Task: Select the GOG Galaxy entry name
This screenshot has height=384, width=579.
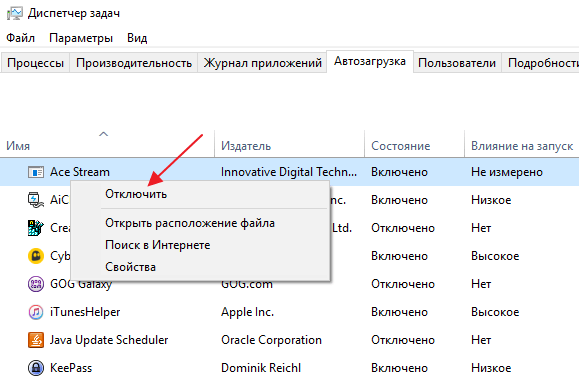Action: [81, 284]
